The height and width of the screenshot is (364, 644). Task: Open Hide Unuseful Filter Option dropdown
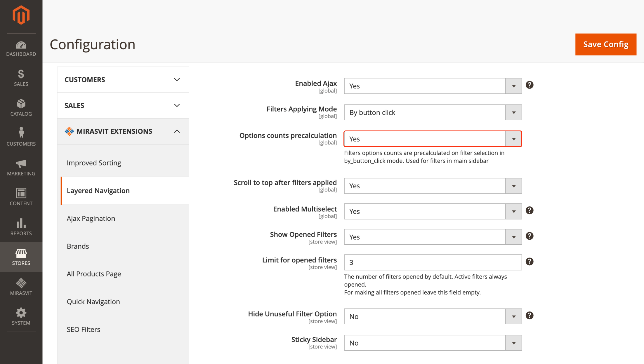tap(433, 316)
